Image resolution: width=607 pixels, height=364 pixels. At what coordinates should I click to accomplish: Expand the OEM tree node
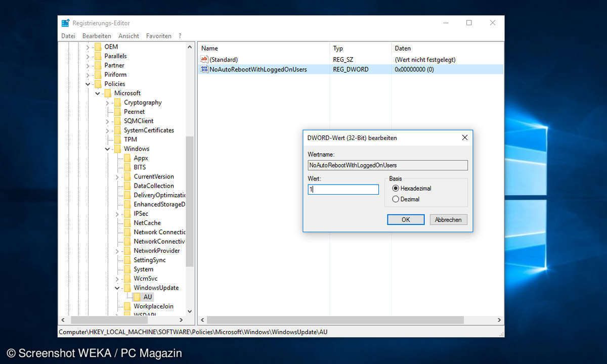tap(88, 47)
